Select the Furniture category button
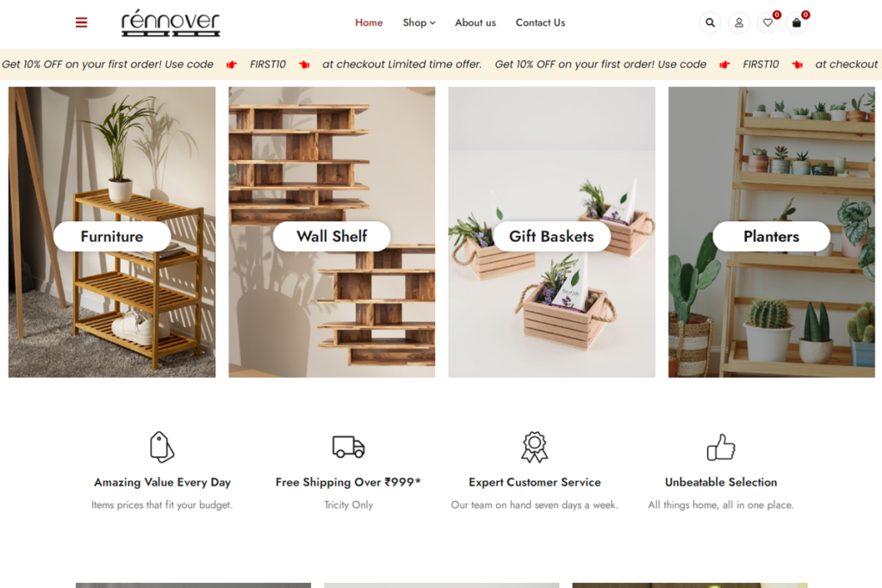882x588 pixels. [112, 236]
